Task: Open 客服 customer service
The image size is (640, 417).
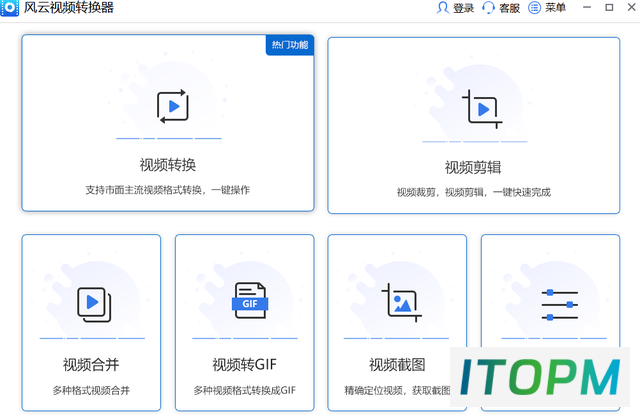Action: point(509,8)
